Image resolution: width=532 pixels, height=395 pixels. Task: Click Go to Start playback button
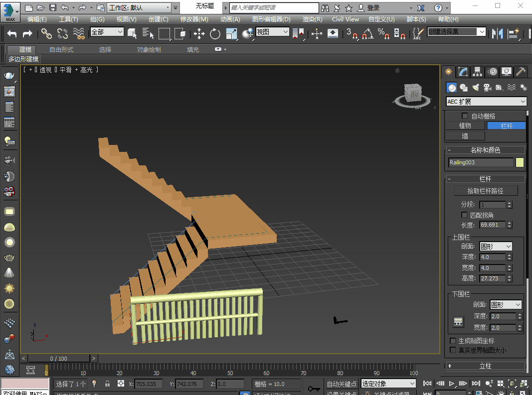(427, 384)
